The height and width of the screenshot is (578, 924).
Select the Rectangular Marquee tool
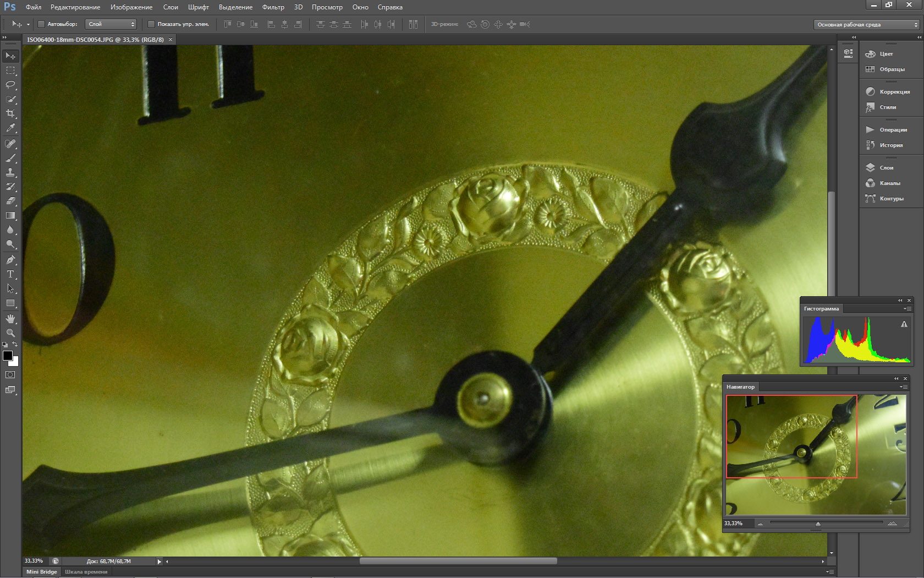tap(10, 70)
